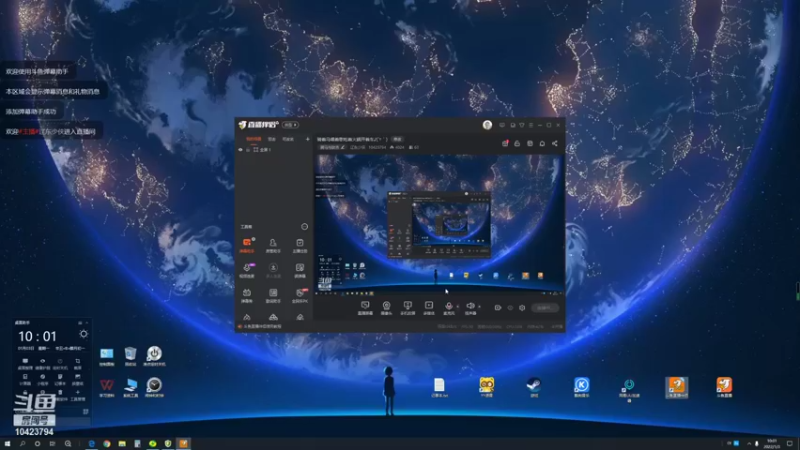This screenshot has width=800, height=450.
Task: Open toolbox PK tool with red badge
Action: pos(299,295)
